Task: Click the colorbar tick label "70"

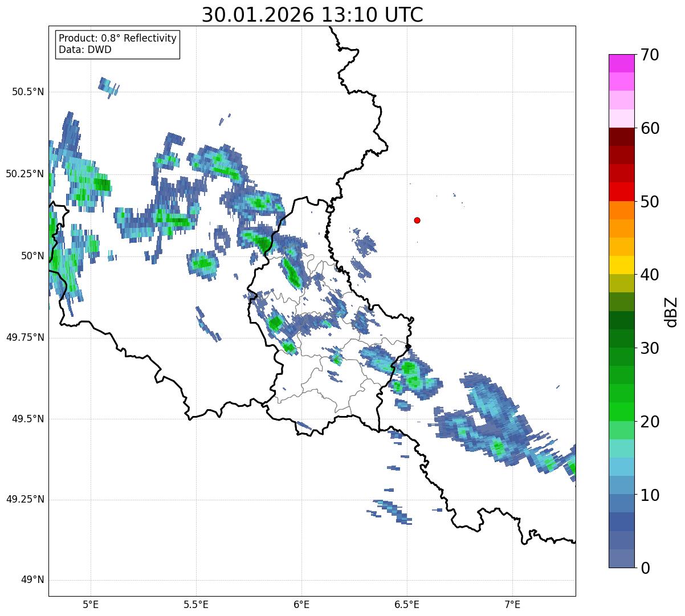Action: coord(650,55)
